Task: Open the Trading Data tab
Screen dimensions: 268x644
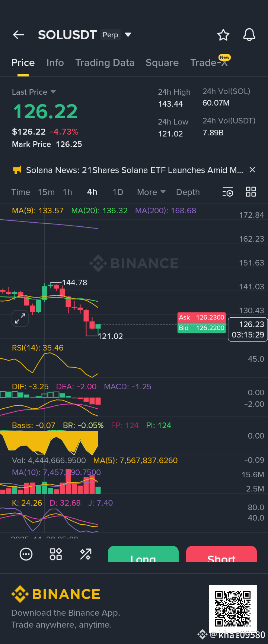Action: [105, 63]
